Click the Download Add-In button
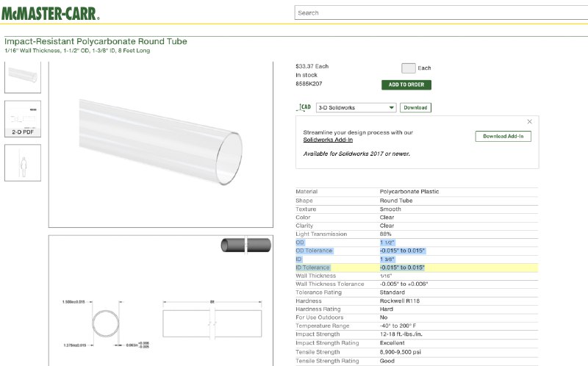The width and height of the screenshot is (588, 366). [x=503, y=136]
